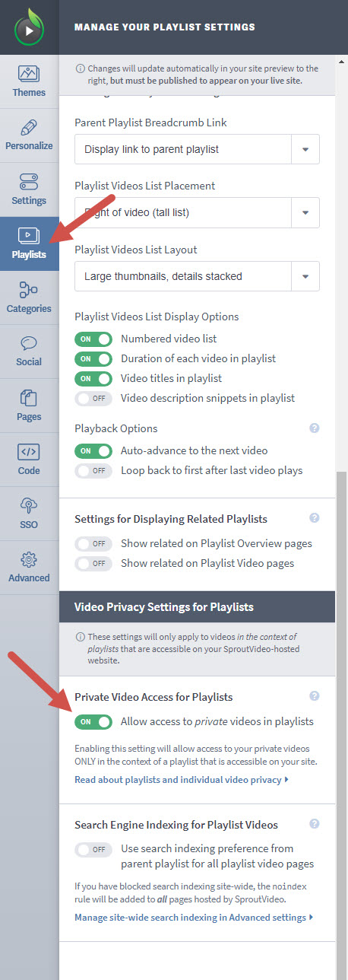This screenshot has width=348, height=980.
Task: Click Private Video Access for Playlists heading
Action: (x=153, y=697)
